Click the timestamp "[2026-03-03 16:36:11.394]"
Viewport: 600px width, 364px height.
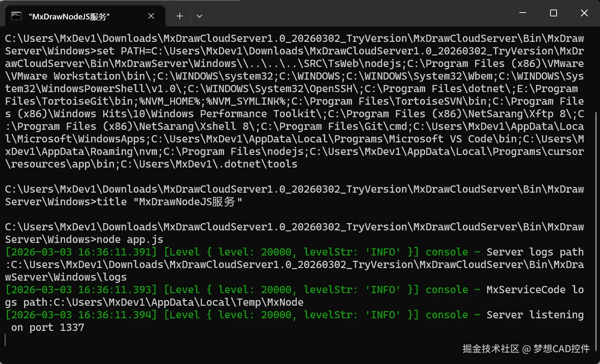pyautogui.click(x=81, y=315)
